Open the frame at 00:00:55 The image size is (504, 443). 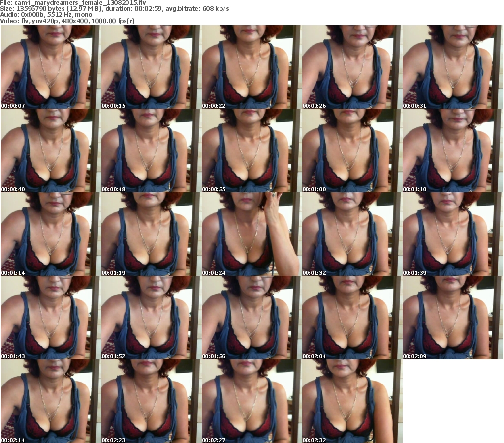252,150
